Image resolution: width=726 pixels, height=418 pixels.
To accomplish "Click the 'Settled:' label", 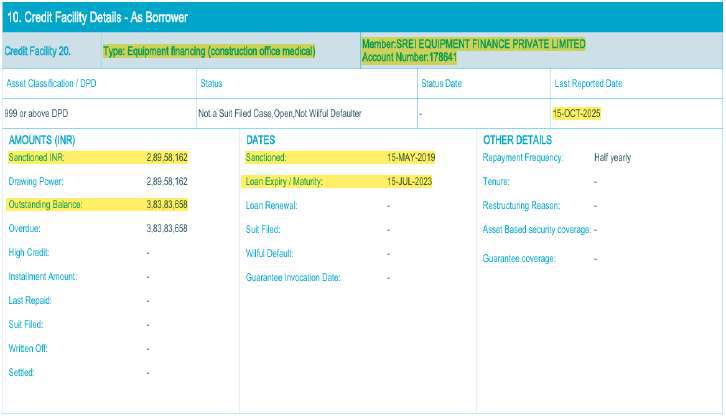I will tap(21, 373).
